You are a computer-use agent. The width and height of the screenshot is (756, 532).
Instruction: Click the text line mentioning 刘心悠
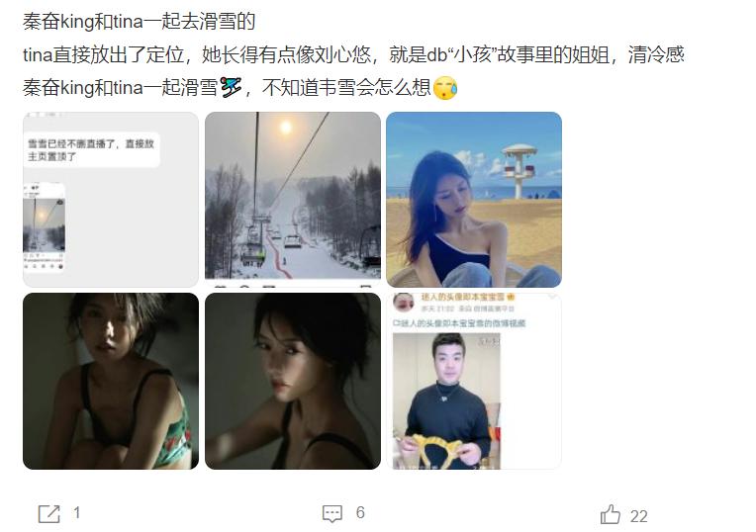coord(353,54)
